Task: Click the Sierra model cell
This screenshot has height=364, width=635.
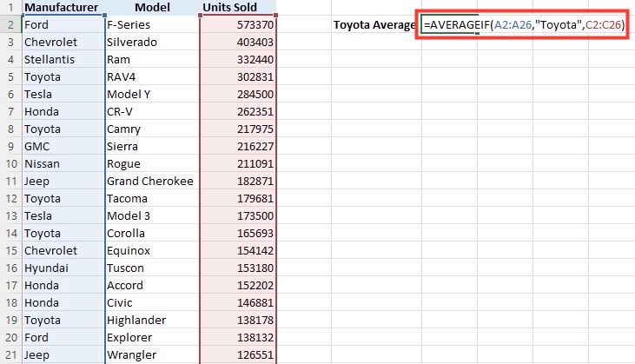Action: 152,146
